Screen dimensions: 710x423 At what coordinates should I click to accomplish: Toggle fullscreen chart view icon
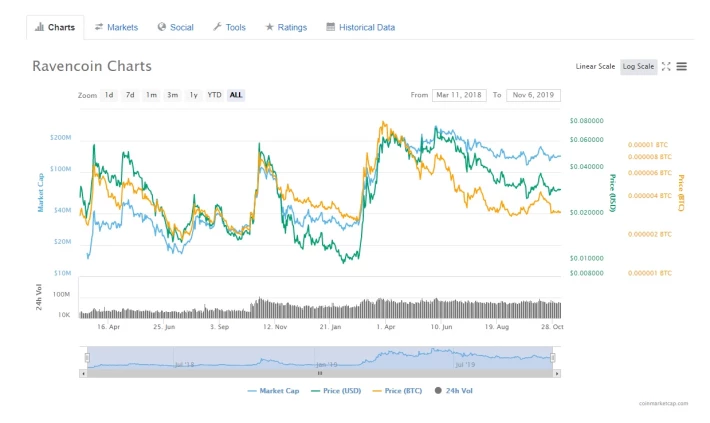(666, 66)
